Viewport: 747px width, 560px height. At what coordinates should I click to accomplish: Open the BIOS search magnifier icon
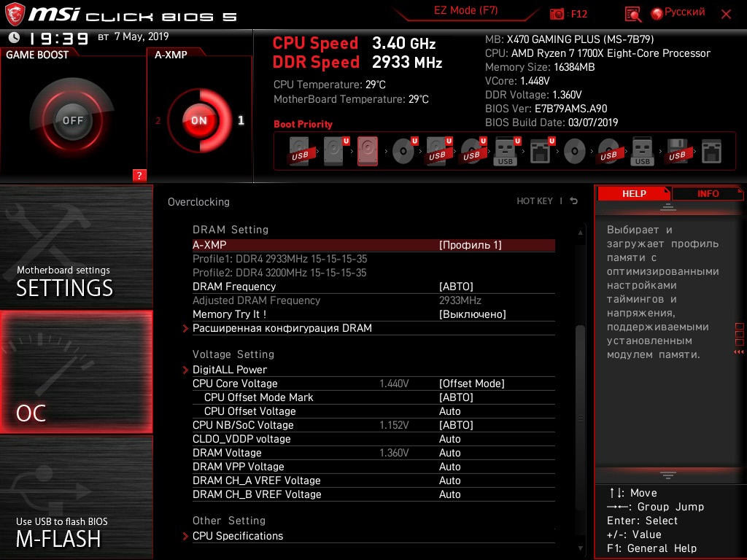632,15
